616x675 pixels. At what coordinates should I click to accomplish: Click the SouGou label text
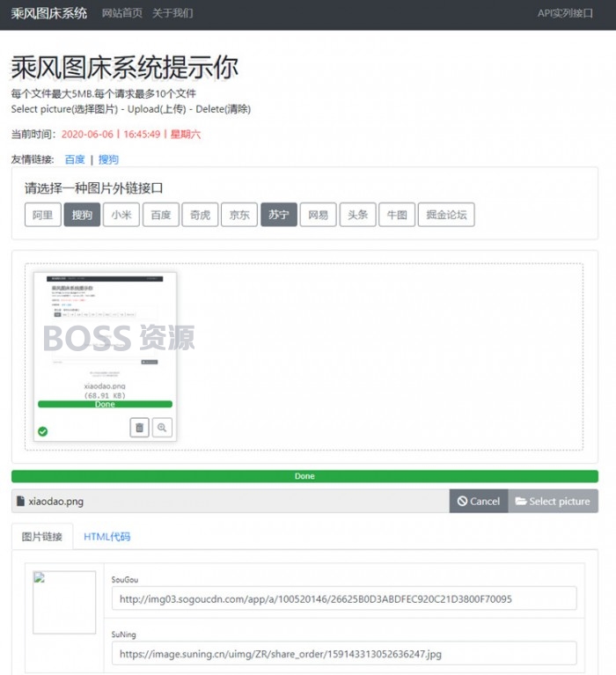click(x=125, y=580)
